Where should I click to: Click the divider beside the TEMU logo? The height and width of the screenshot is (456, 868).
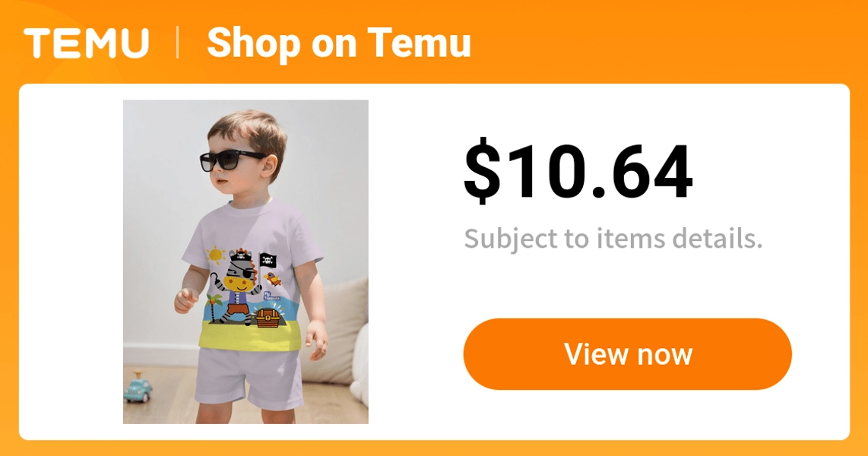177,43
